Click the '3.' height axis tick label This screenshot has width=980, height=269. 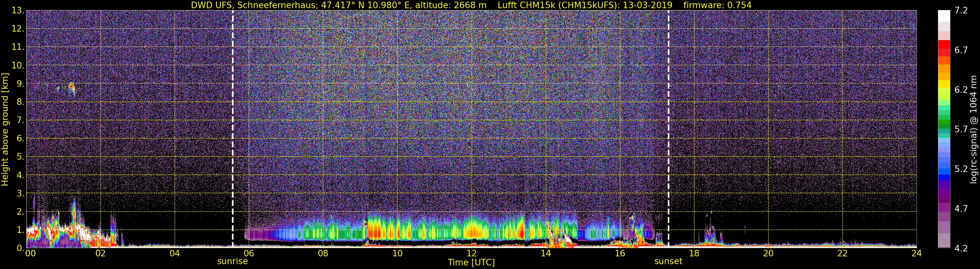pos(20,193)
